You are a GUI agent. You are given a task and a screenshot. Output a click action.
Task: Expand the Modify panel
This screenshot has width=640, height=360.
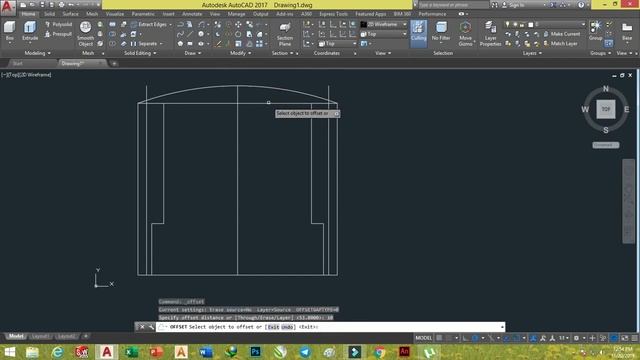240,53
